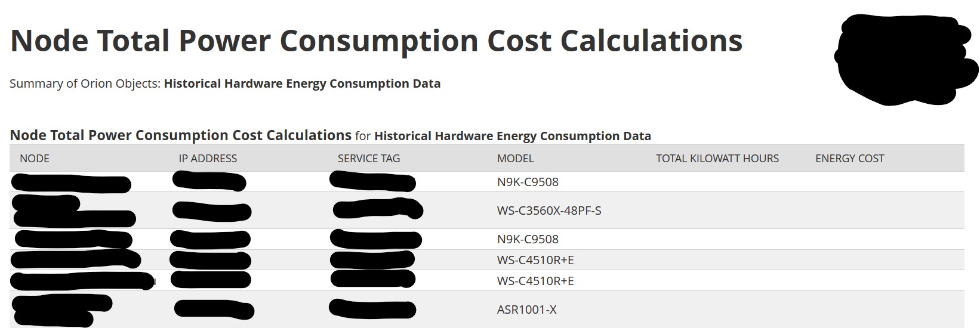This screenshot has width=980, height=328.
Task: Click the NODE column header
Action: coord(35,159)
